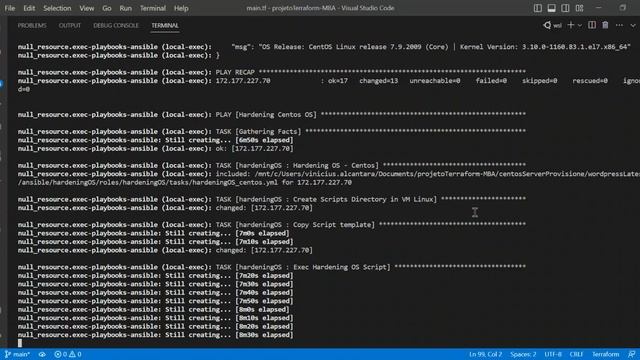The height and width of the screenshot is (360, 640).
Task: Click TASK 'Create Scripts Directory in VM Linux'
Action: [x=272, y=199]
